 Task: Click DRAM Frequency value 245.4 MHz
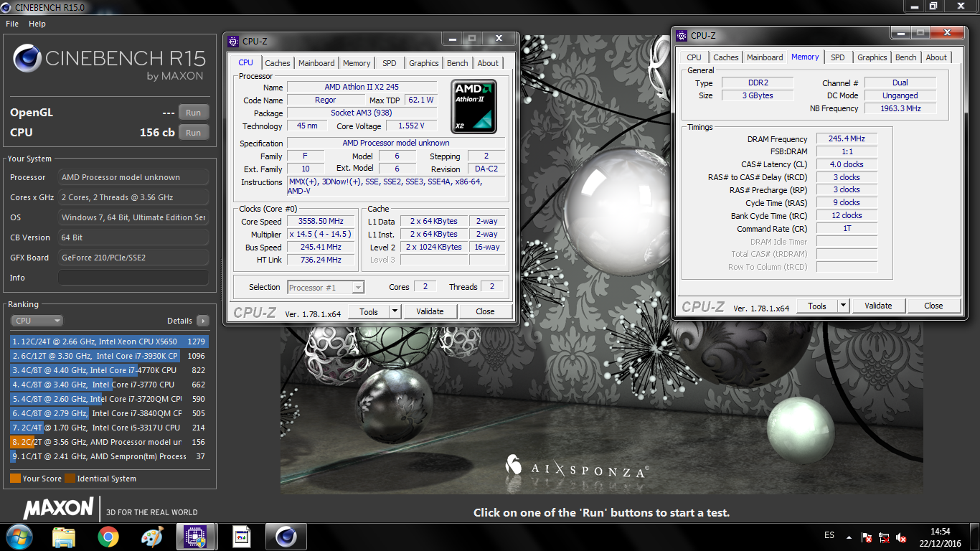pyautogui.click(x=847, y=139)
